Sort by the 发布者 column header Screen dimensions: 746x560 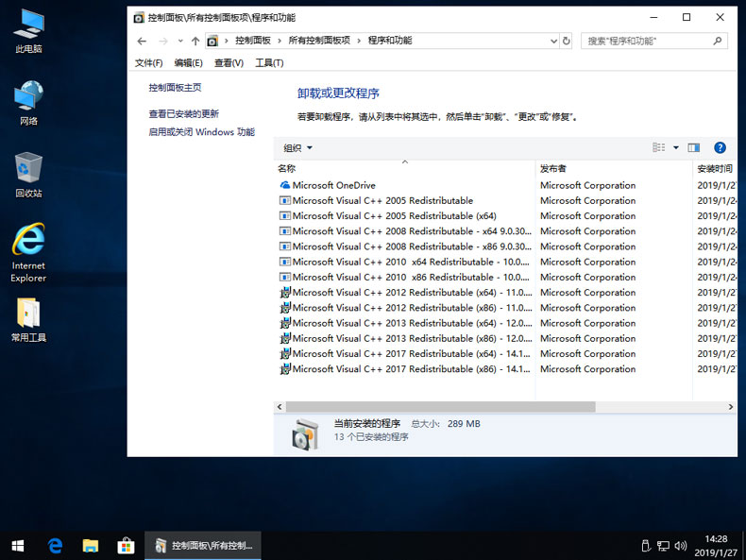[x=614, y=168]
